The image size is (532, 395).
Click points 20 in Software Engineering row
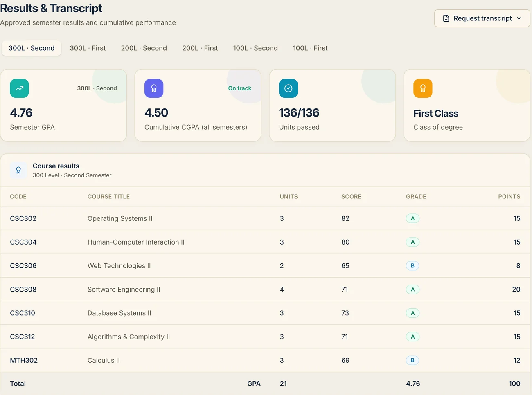pyautogui.click(x=516, y=290)
